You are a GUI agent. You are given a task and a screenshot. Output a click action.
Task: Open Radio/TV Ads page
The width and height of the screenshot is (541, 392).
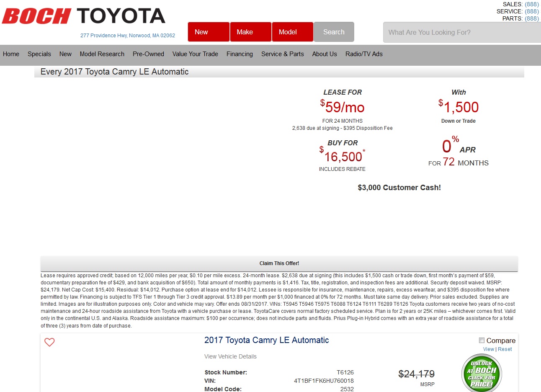point(364,54)
